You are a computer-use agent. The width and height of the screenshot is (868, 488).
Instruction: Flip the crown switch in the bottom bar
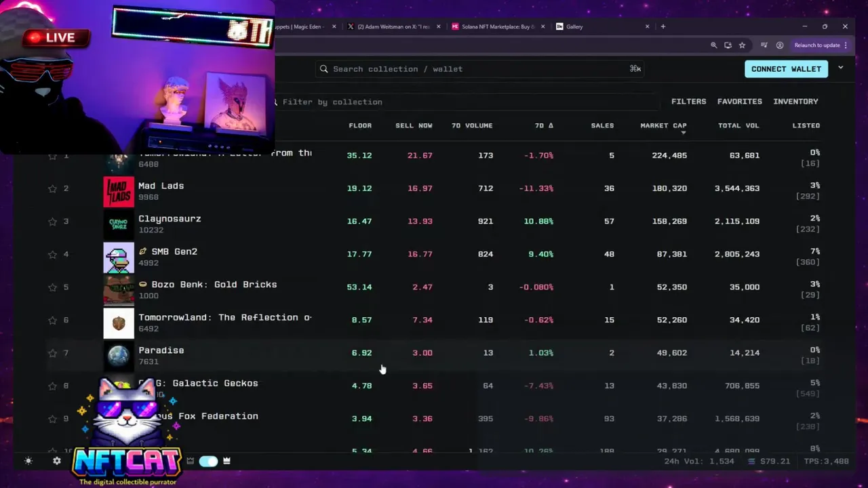click(x=208, y=461)
